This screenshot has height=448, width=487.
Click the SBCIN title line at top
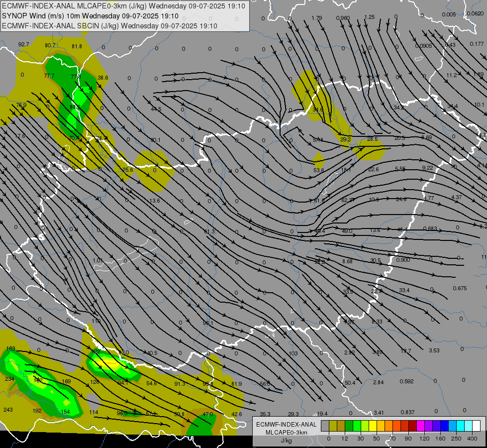tap(109, 26)
